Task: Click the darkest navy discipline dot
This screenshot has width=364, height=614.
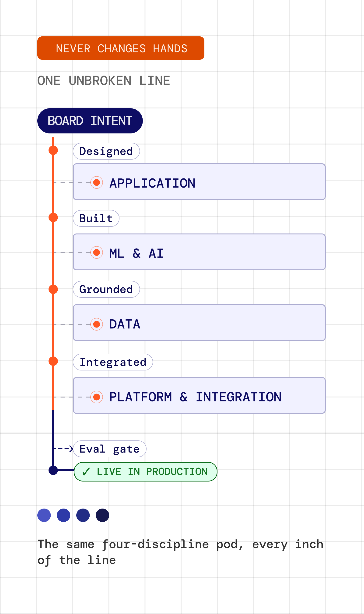Action: [x=102, y=515]
